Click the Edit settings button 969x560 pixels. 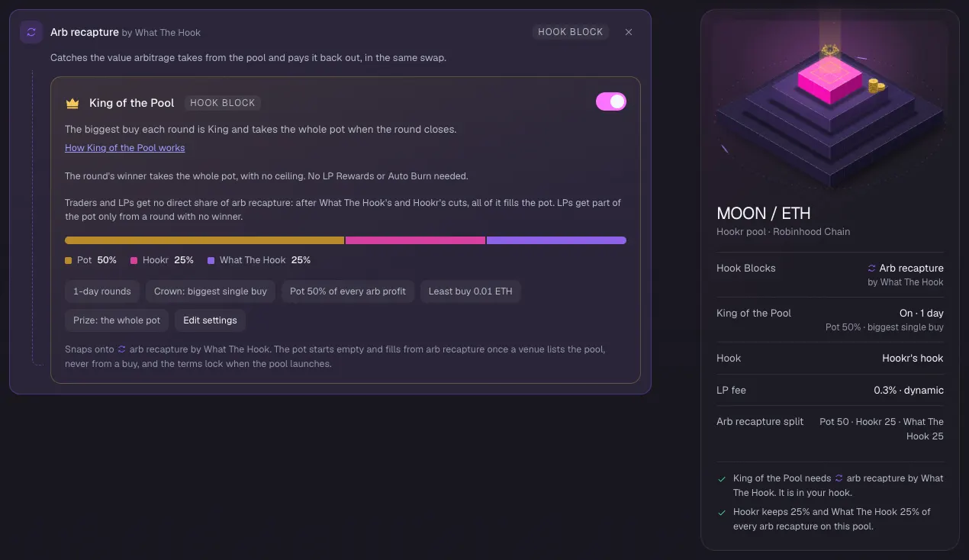tap(210, 320)
